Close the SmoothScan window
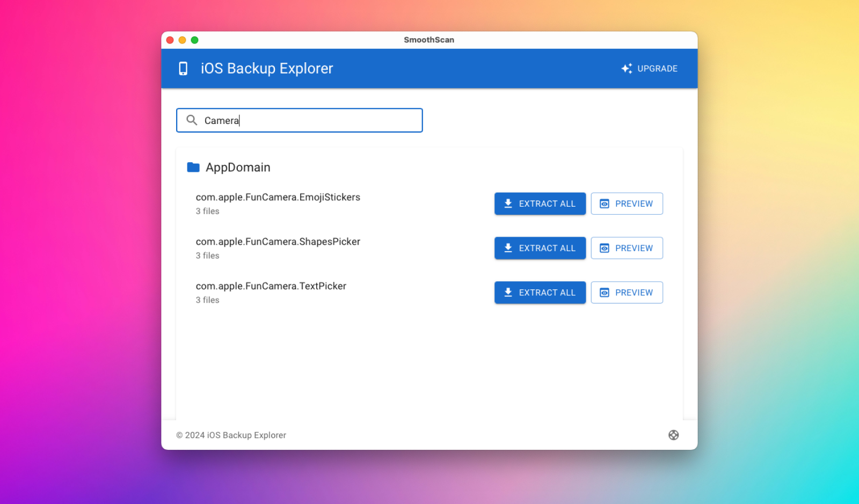Screen dimensions: 859x504 click(170, 40)
